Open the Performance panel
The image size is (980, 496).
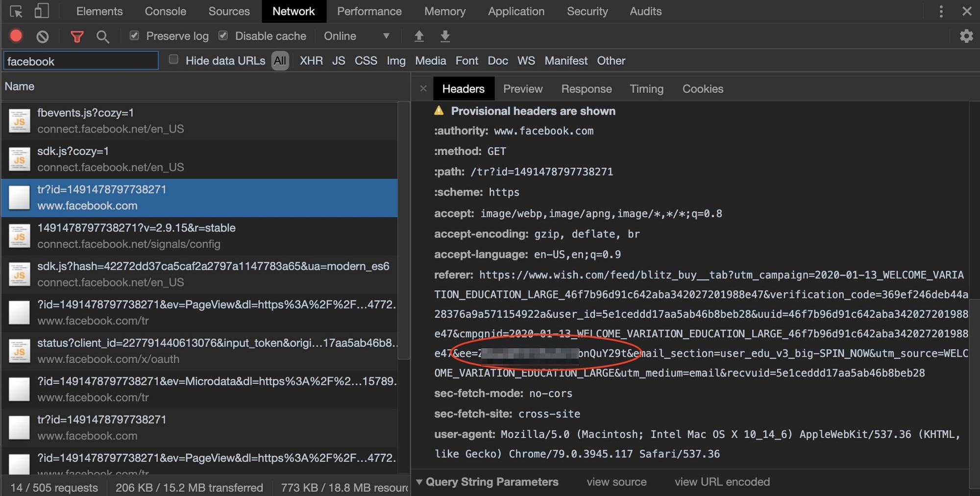tap(369, 11)
